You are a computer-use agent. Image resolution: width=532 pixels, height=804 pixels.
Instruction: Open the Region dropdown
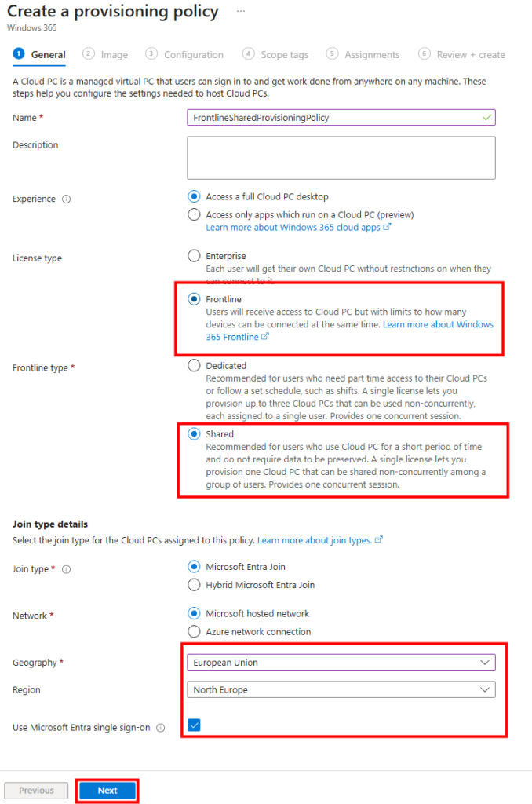click(341, 690)
